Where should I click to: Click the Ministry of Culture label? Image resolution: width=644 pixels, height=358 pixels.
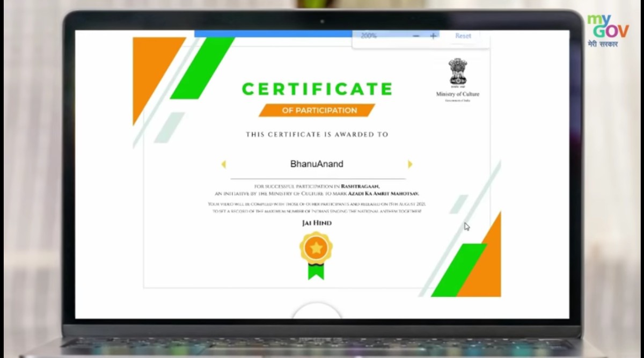pos(458,94)
